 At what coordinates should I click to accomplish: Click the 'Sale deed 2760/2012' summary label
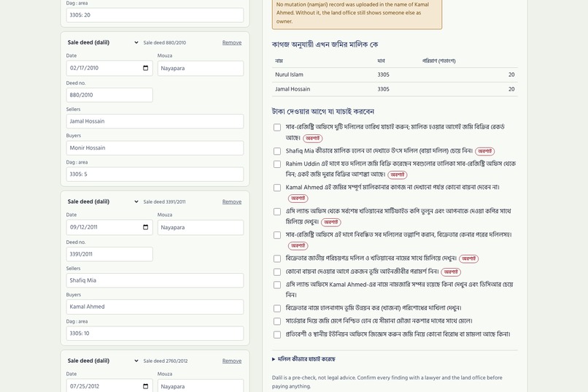click(x=166, y=361)
